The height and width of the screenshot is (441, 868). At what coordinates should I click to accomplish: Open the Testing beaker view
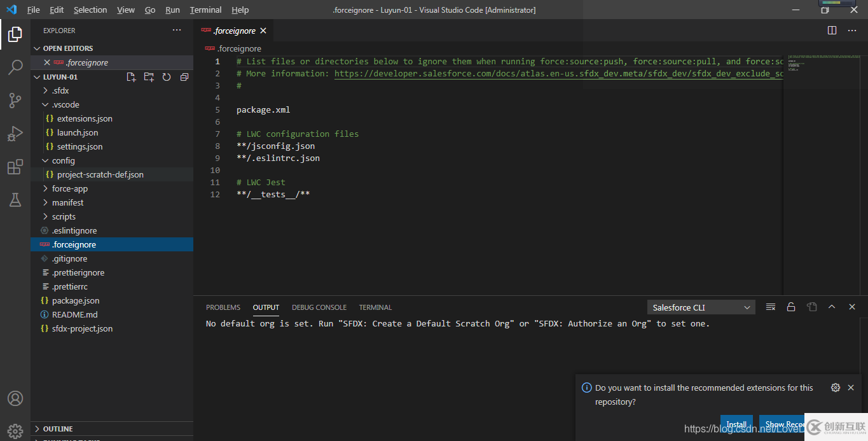click(14, 200)
